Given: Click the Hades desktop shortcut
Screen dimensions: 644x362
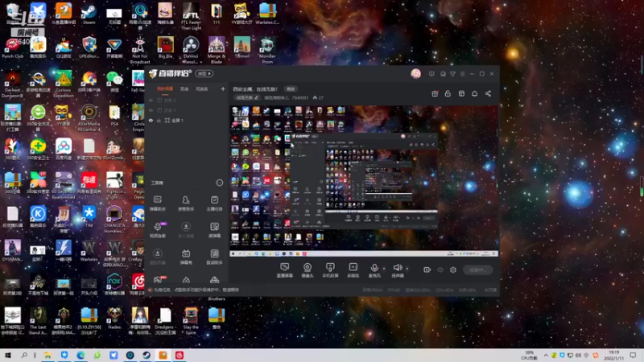Looking at the screenshot, I should click(x=114, y=318).
